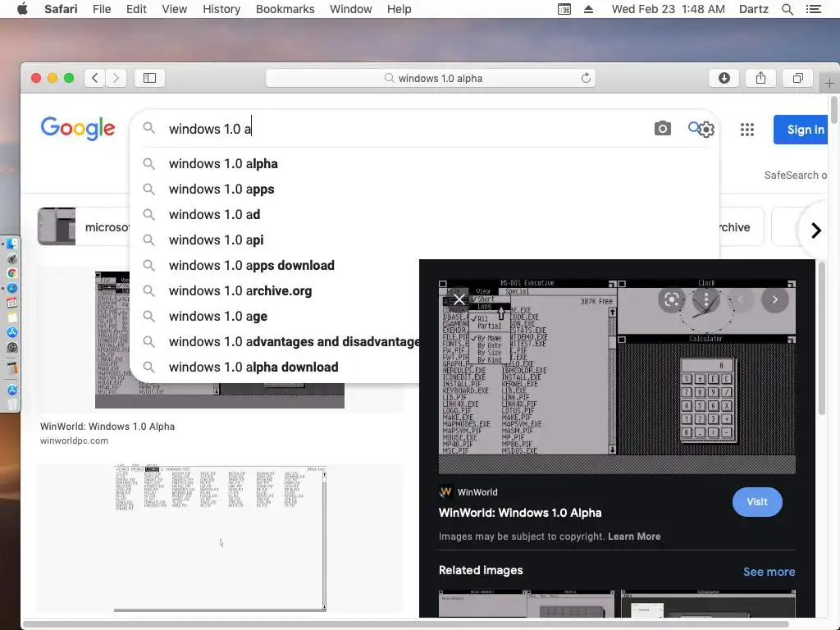
Task: Submit search with magnifier gear icon
Action: click(x=701, y=129)
